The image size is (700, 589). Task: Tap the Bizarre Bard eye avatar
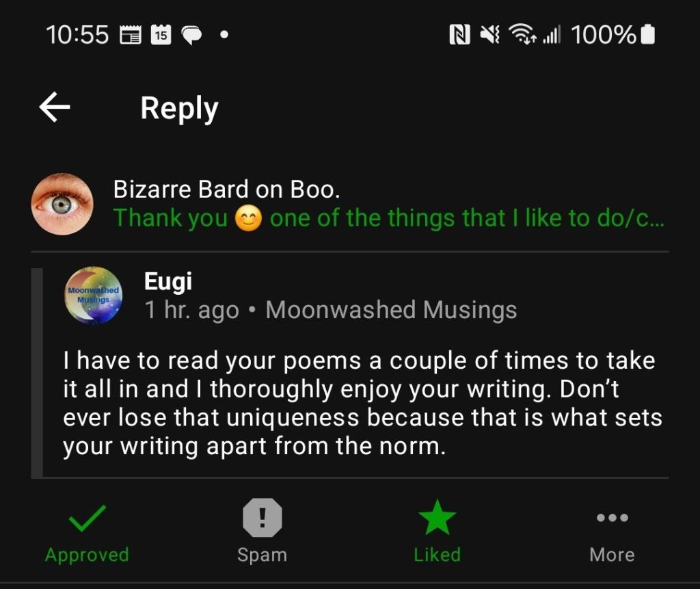[62, 204]
